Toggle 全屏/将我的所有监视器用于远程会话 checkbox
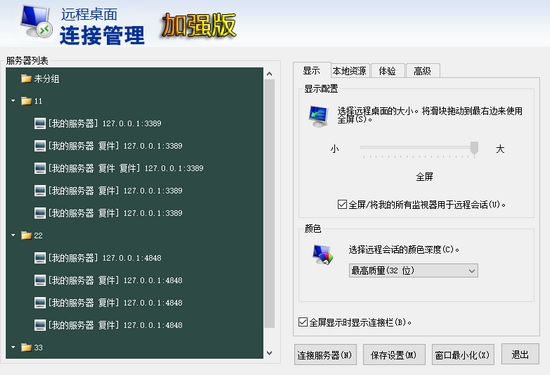The height and width of the screenshot is (375, 550). 342,204
